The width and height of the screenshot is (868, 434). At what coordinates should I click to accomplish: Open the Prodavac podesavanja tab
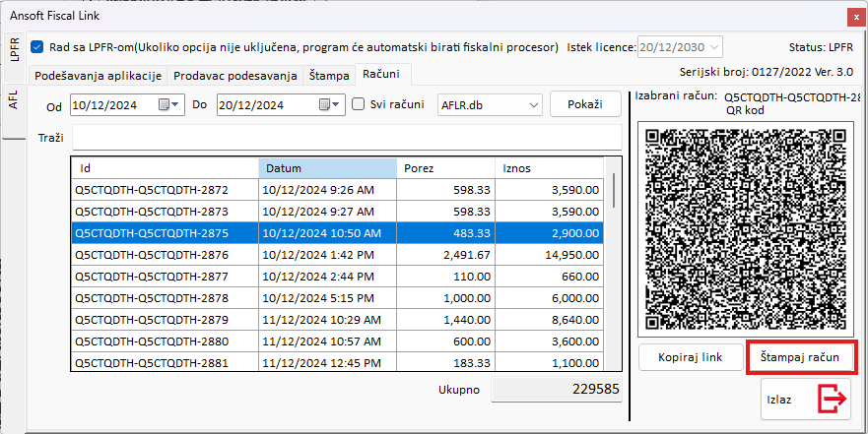pyautogui.click(x=235, y=77)
